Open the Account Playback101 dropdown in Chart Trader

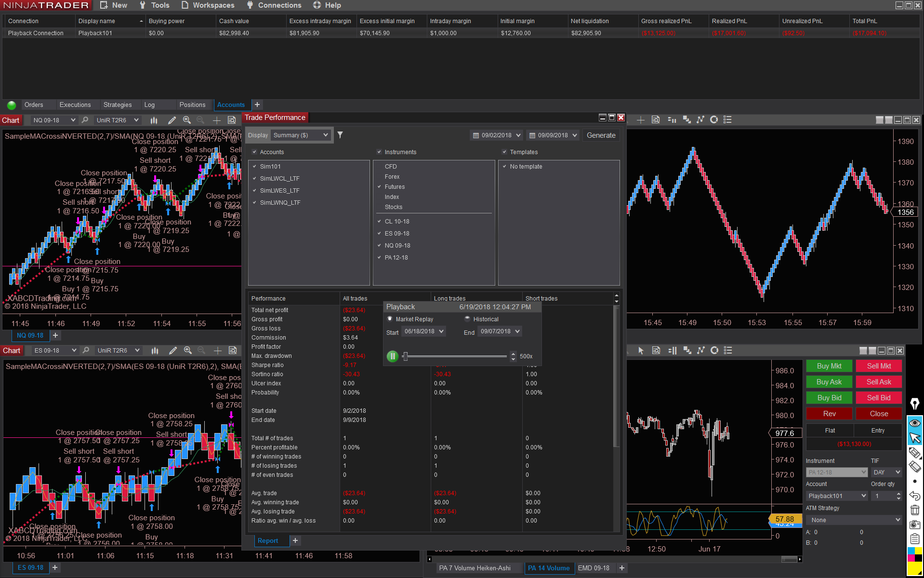(x=837, y=496)
